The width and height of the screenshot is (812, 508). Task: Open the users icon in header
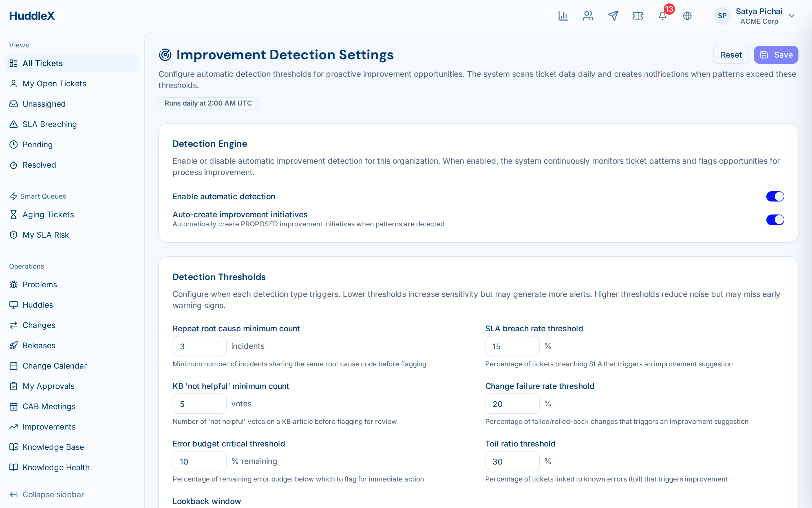coord(588,16)
